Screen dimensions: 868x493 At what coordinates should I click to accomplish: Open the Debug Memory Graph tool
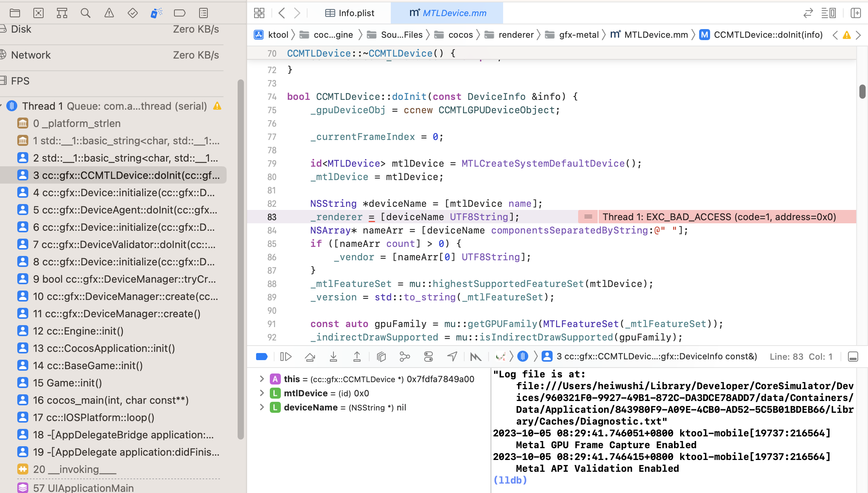(405, 357)
